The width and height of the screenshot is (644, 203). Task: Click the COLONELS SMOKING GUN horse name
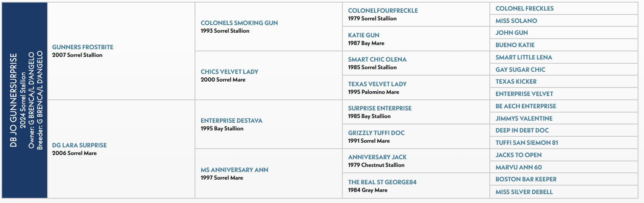point(239,23)
